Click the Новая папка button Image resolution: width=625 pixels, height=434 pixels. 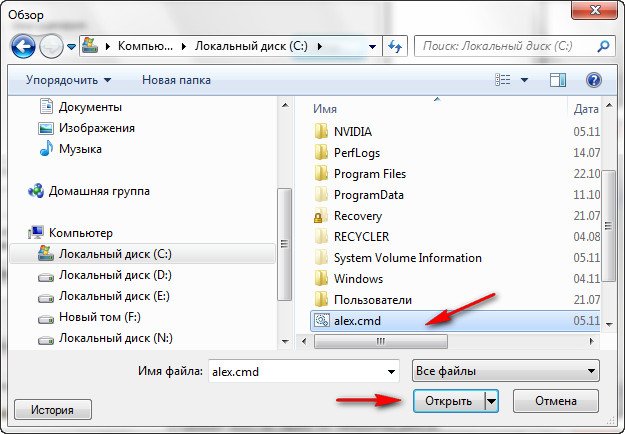(x=176, y=80)
